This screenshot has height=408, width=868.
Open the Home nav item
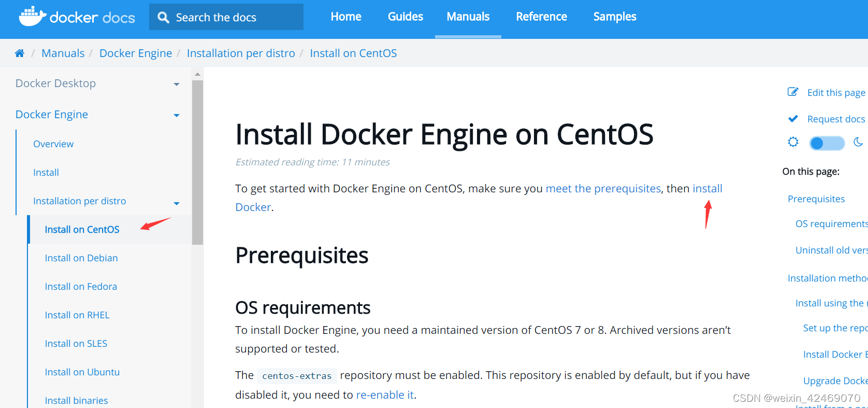coord(346,17)
